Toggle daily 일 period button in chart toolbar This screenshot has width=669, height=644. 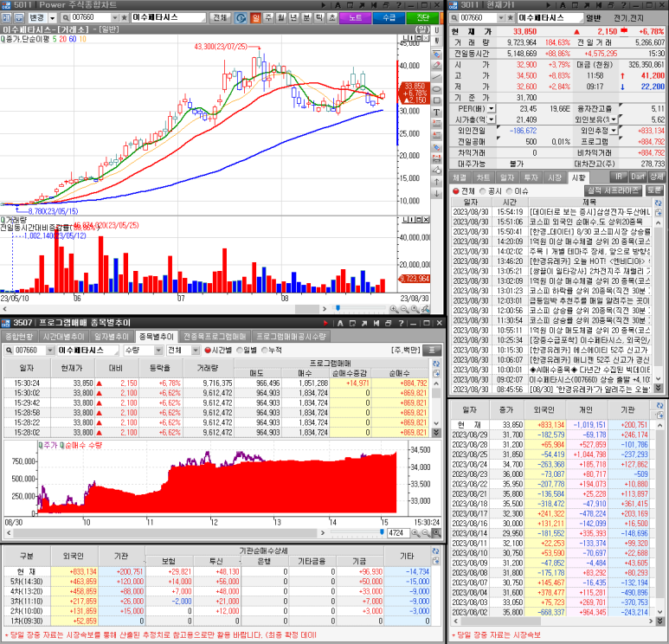(255, 18)
